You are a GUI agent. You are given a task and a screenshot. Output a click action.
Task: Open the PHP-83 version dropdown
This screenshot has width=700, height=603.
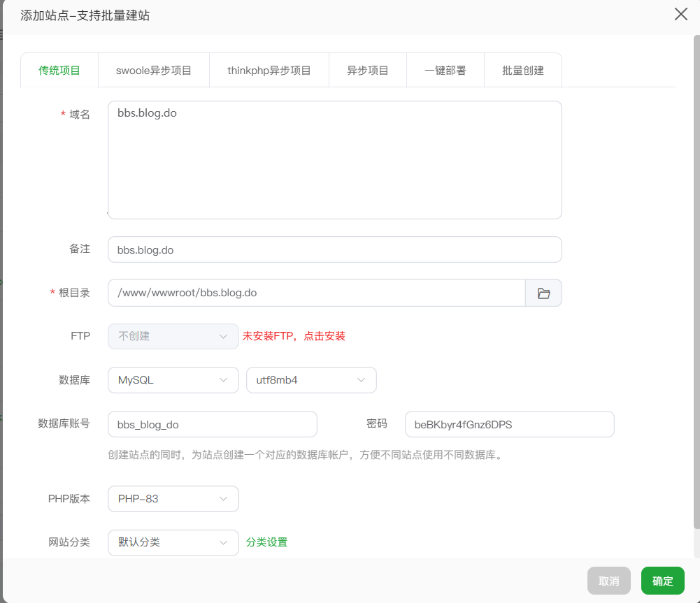coord(173,499)
